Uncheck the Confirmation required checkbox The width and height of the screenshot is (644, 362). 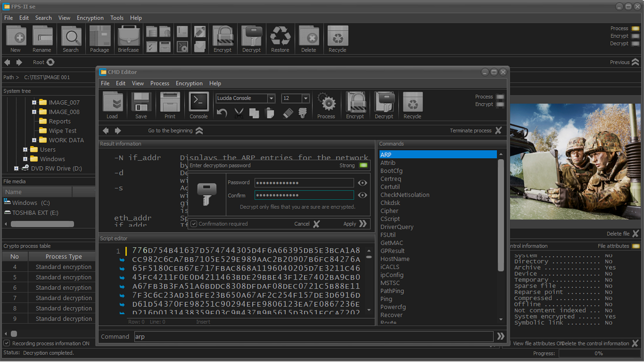[194, 224]
